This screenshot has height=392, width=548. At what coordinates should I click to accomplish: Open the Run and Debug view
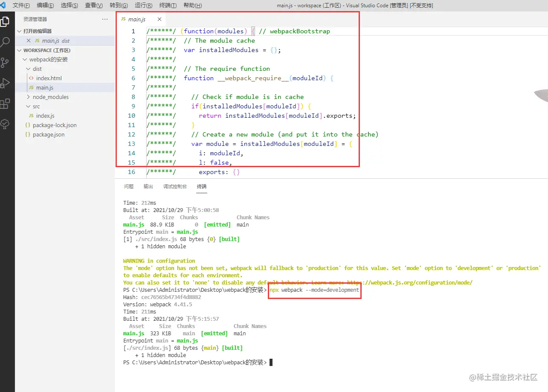[5, 83]
